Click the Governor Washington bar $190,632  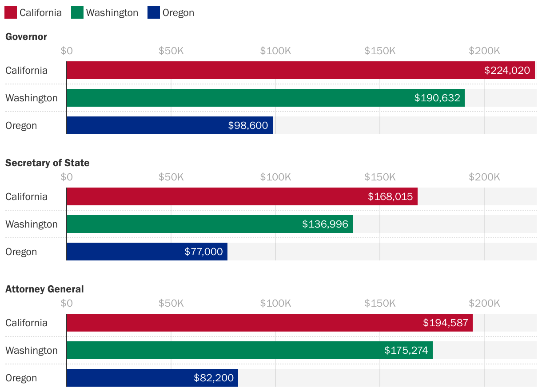266,98
